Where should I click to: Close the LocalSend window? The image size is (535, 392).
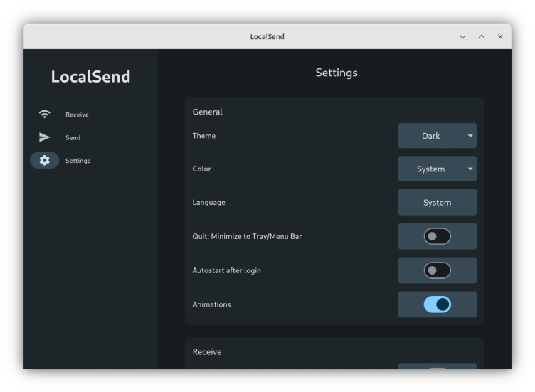500,37
